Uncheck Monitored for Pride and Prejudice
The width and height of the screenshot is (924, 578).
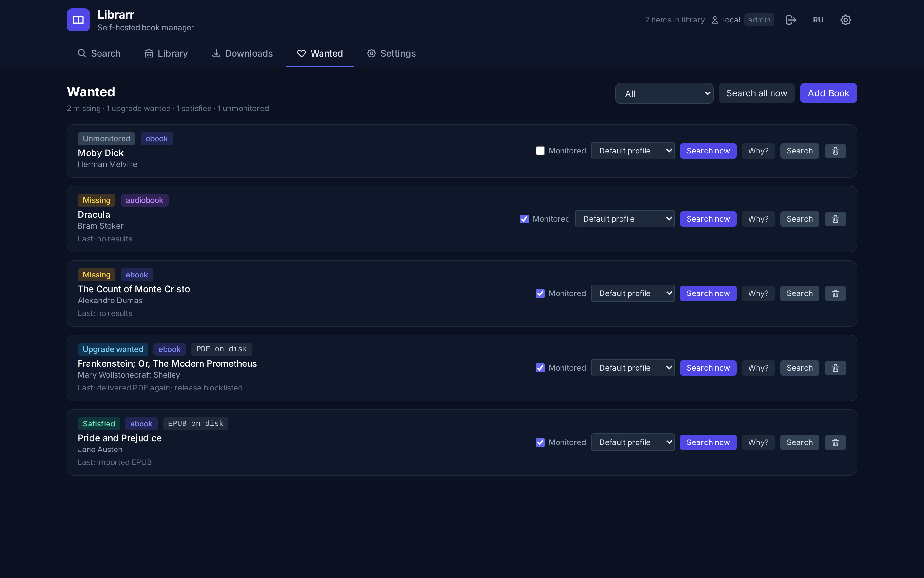[x=540, y=443]
